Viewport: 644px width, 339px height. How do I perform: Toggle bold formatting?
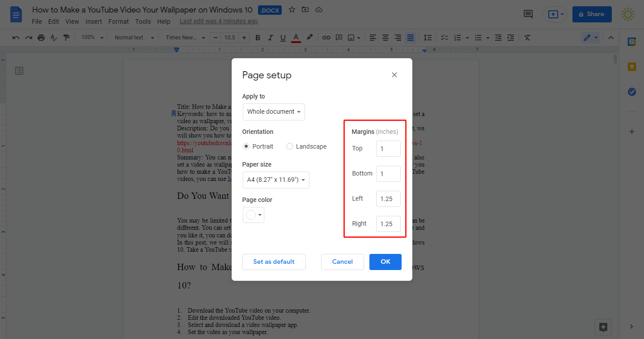[258, 38]
